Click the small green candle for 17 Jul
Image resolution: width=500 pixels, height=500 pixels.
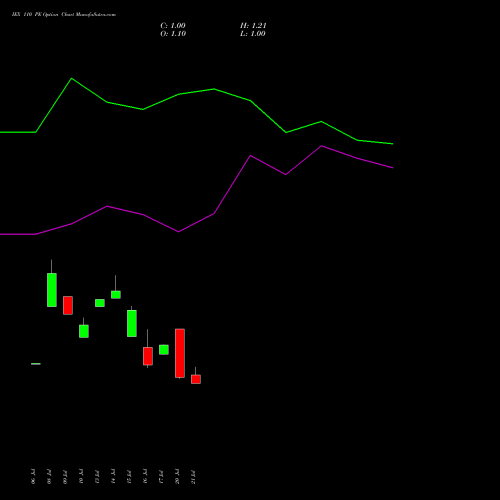(164, 349)
